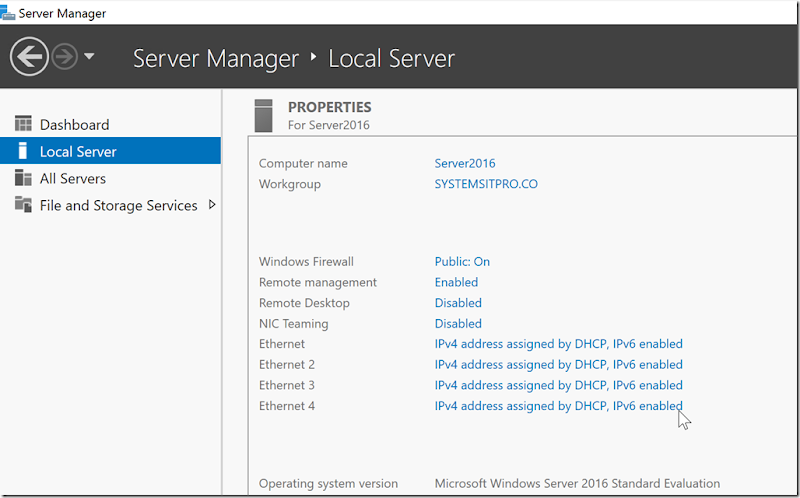This screenshot has height=498, width=800.
Task: Click Server Manager breadcrumb in header
Action: tap(216, 58)
